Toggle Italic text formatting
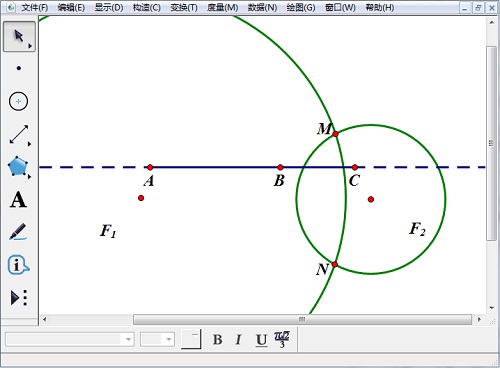Viewport: 500px width, 368px height. [238, 340]
